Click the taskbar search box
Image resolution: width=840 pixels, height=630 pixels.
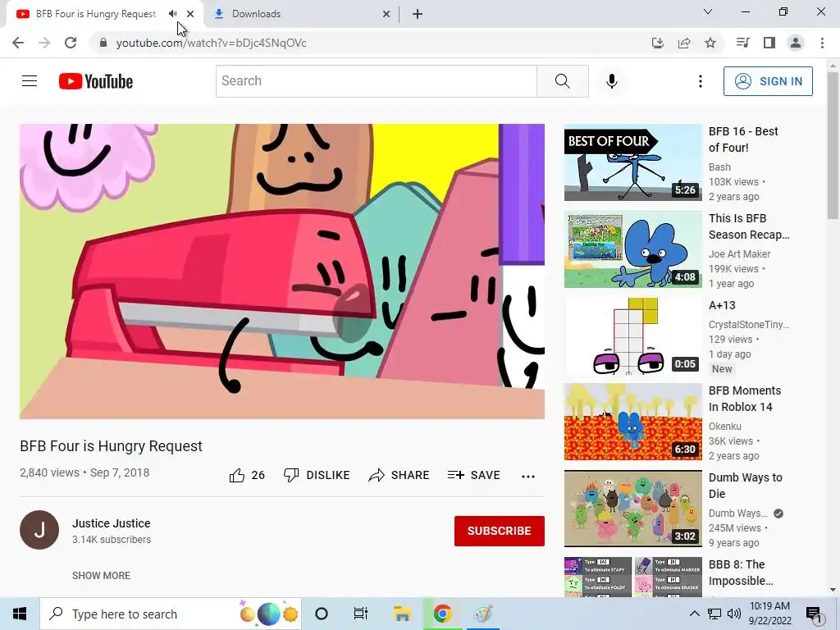[x=171, y=614]
